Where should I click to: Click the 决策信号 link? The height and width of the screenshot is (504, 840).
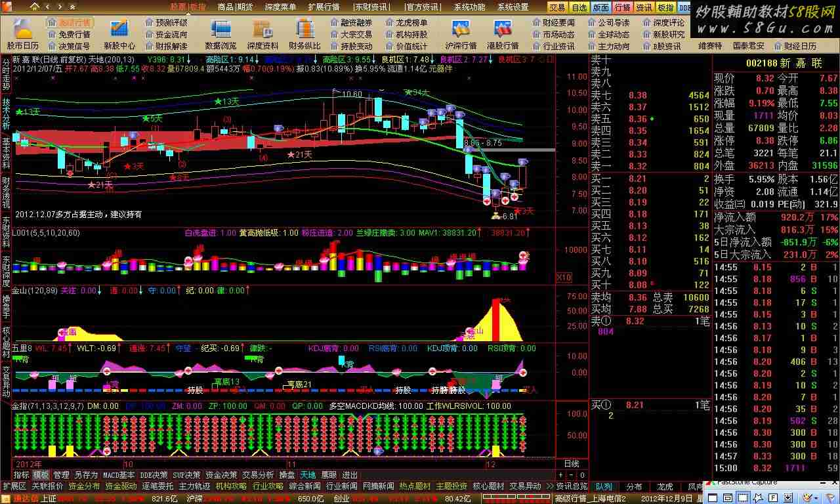tap(74, 46)
